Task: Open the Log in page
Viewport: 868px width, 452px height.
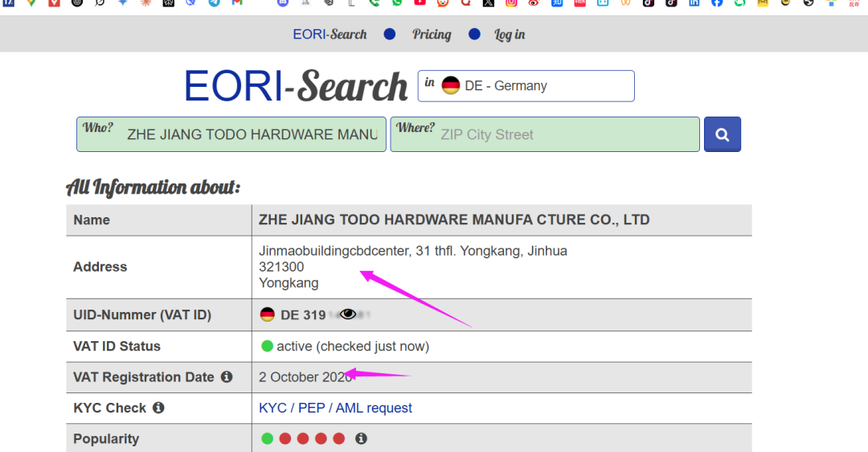Action: 510,35
